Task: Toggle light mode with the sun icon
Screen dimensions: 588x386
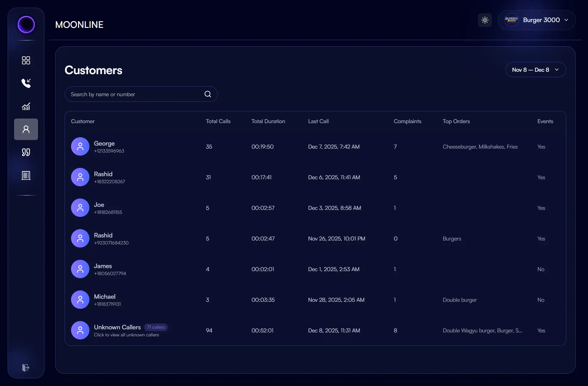Action: point(485,20)
